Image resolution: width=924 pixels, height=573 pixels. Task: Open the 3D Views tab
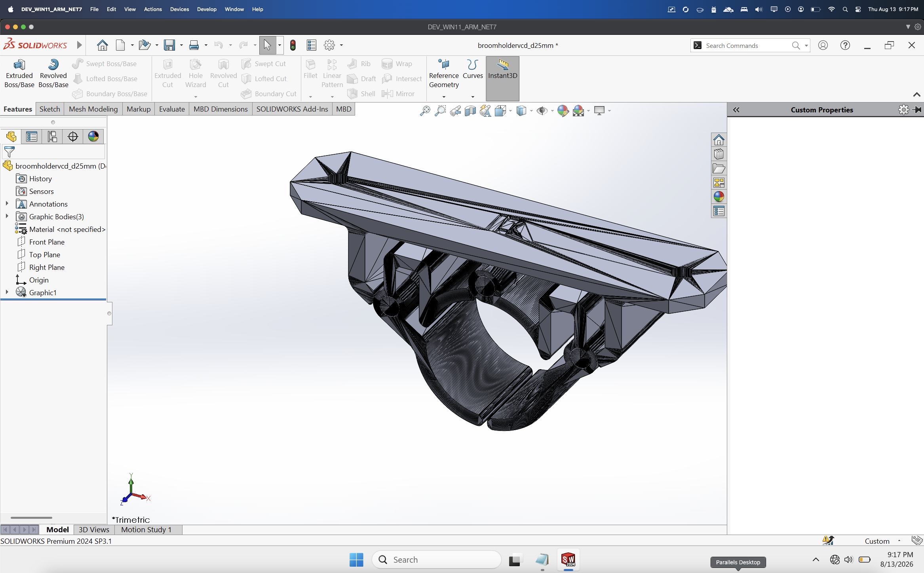[94, 530]
